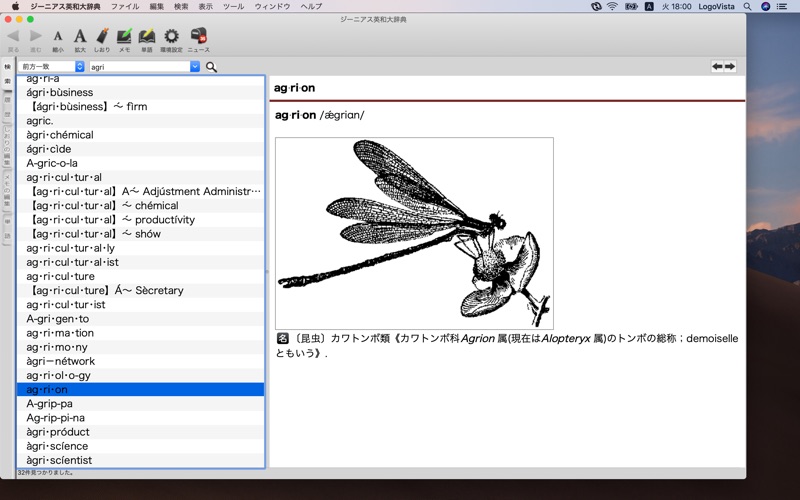
Task: Select the ag·ri·ol·o·gy entry
Action: (140, 375)
